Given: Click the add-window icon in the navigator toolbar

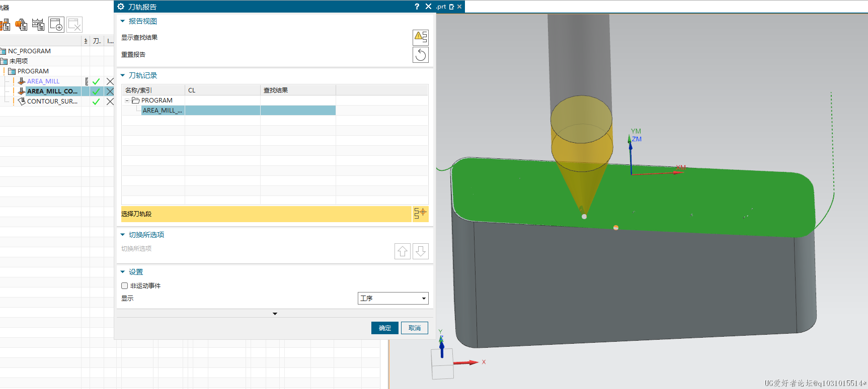Looking at the screenshot, I should click(x=56, y=25).
